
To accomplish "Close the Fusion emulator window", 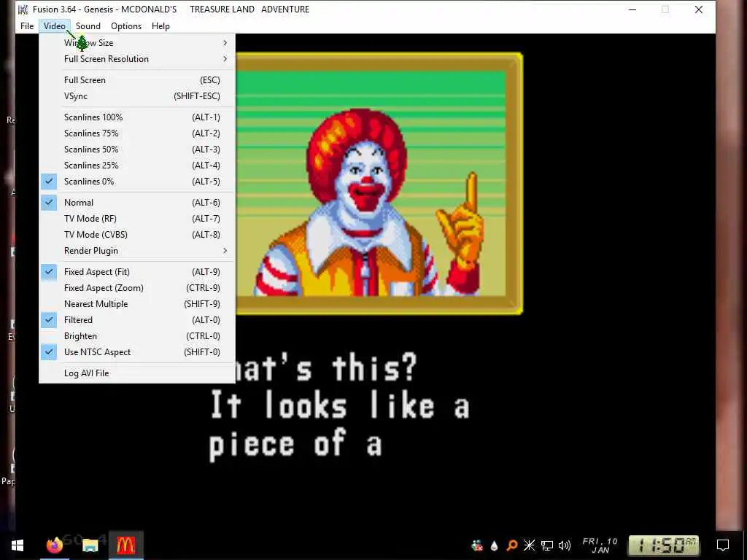I will 698,9.
